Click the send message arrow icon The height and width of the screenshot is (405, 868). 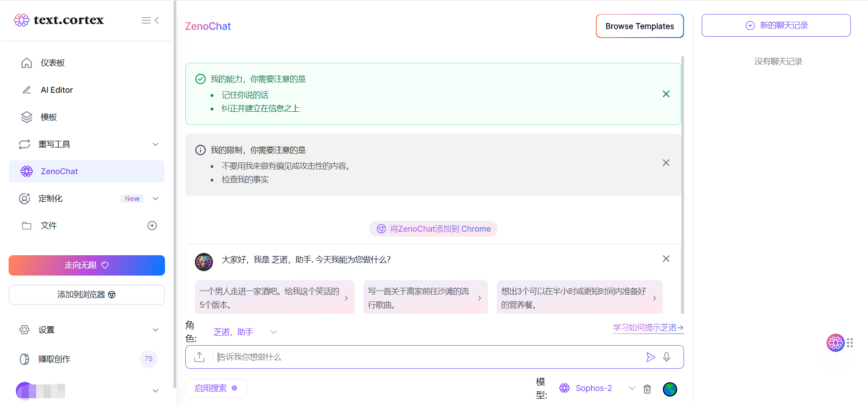click(651, 357)
